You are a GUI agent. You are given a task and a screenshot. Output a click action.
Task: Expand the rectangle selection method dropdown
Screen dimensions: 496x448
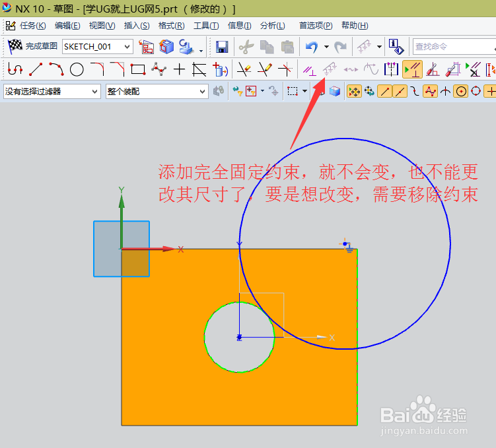click(304, 91)
